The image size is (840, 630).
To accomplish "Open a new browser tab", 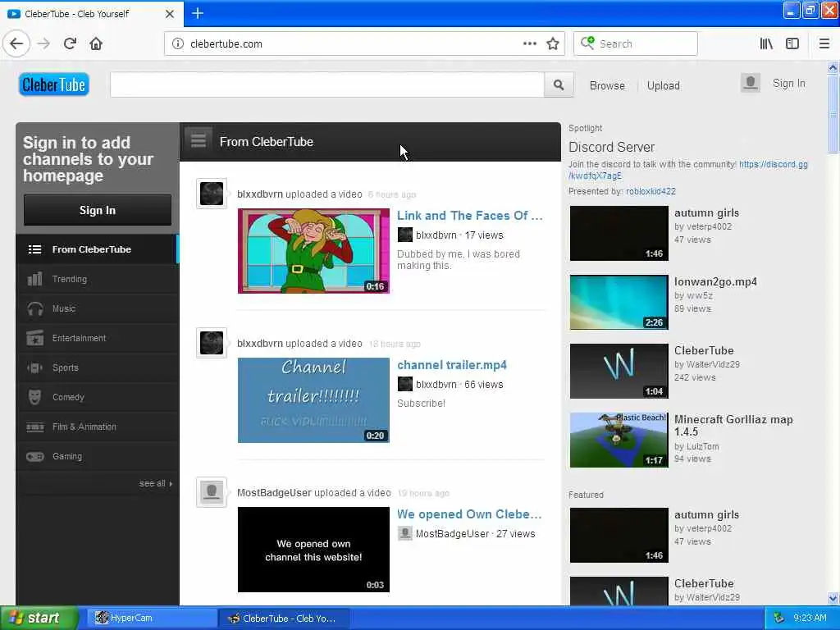I will 198,13.
